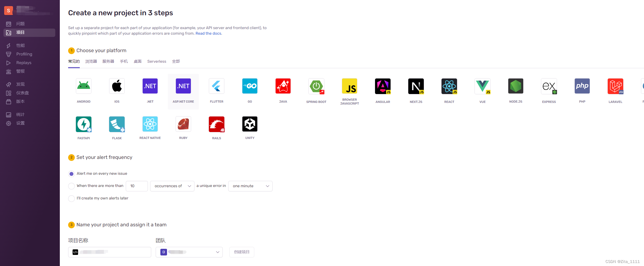644x266 pixels.
Task: Open the 'one minute' interval dropdown
Action: tap(250, 186)
